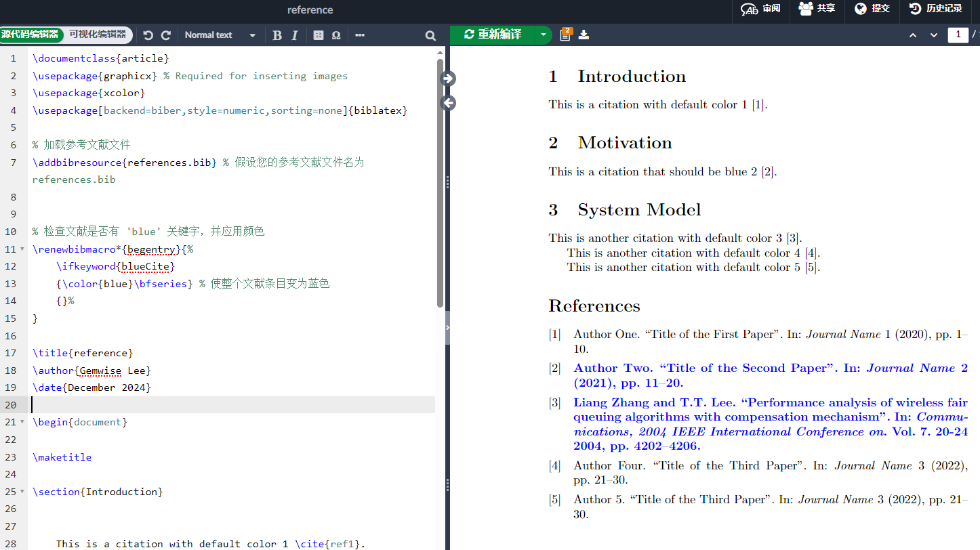Click the References heading in PDF
This screenshot has width=980, height=550.
coord(594,306)
